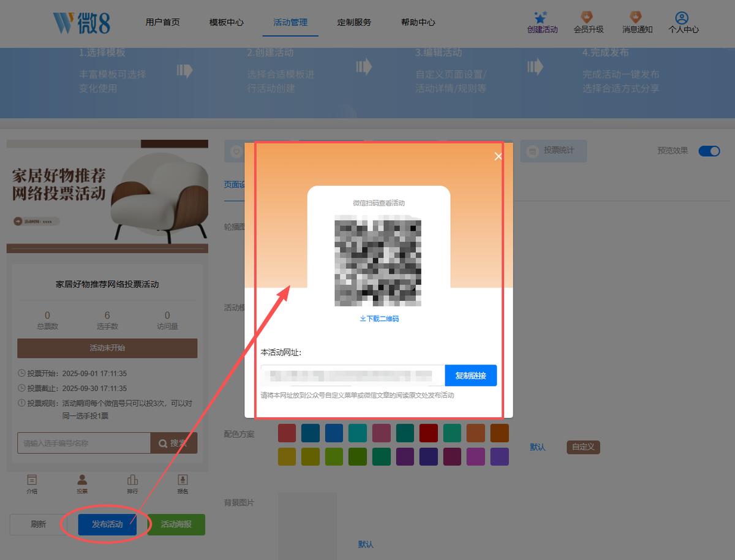Open 帮助中心 in navigation
Screen dimensions: 735x560
pyautogui.click(x=418, y=22)
